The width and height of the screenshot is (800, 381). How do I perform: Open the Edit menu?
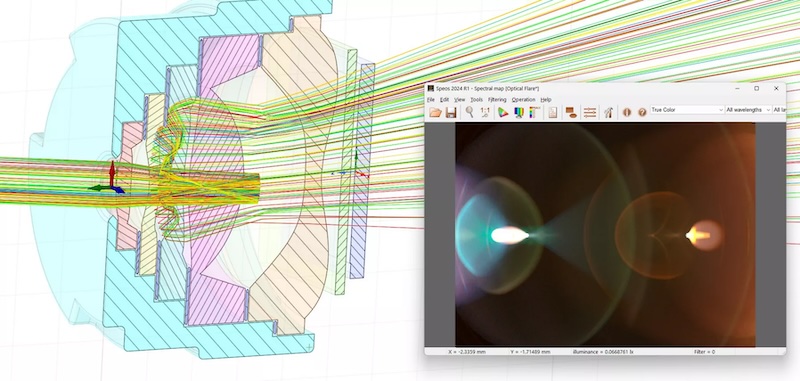coord(445,99)
